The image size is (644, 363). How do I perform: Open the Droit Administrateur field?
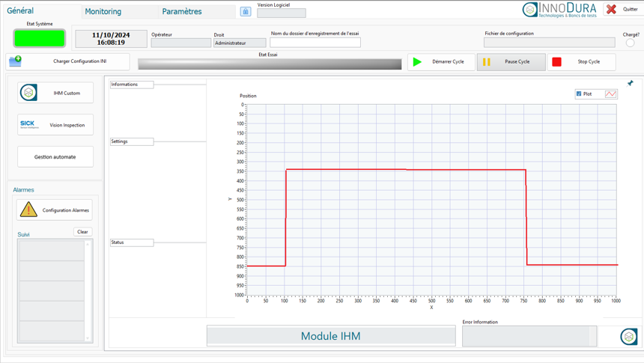239,43
